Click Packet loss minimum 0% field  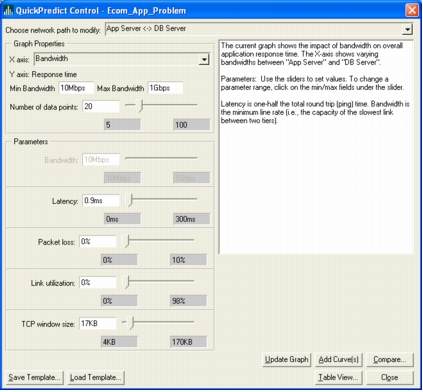pos(119,260)
